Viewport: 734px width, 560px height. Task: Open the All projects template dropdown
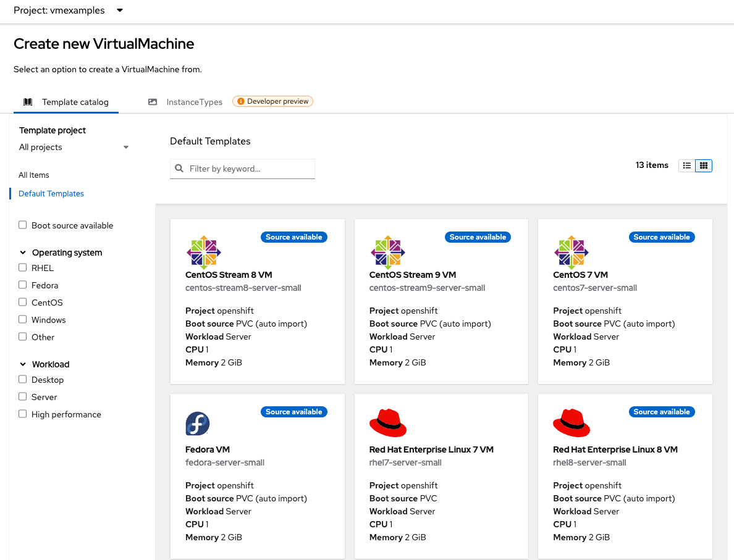coord(74,147)
